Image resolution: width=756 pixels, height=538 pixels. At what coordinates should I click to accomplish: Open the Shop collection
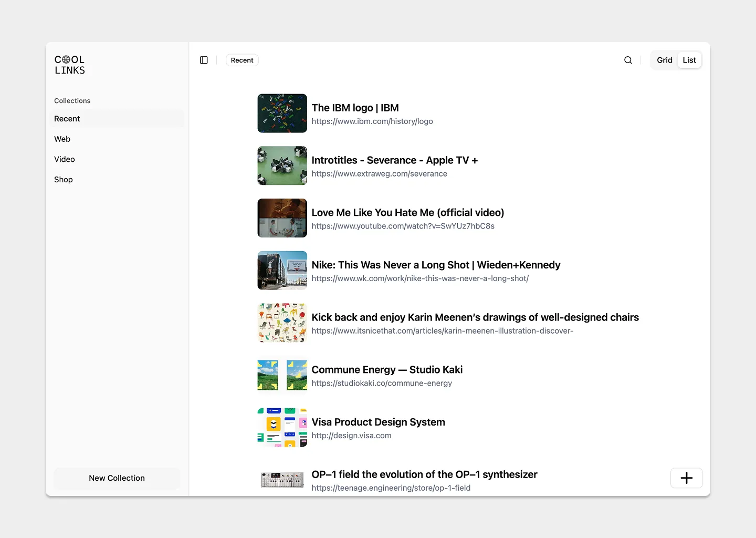[117, 180]
